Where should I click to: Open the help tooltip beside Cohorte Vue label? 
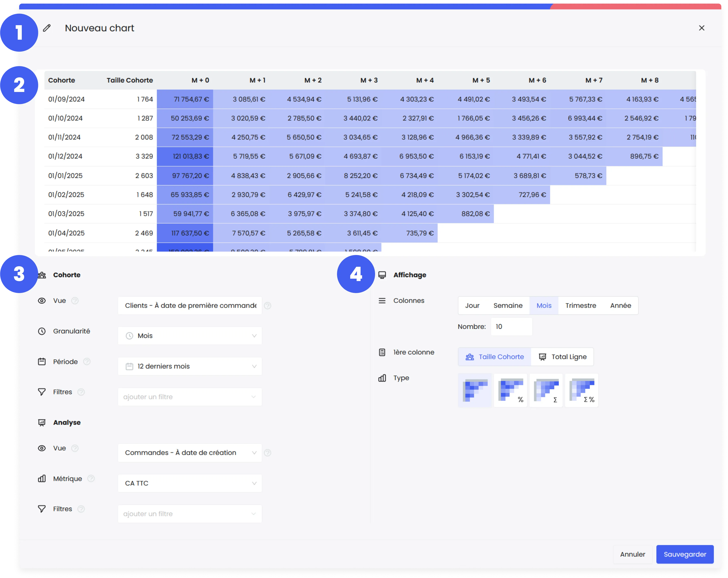75,301
